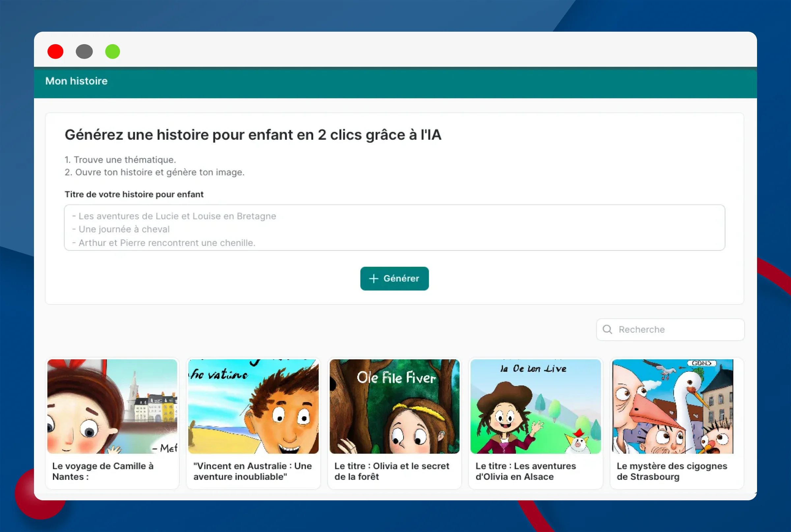Image resolution: width=791 pixels, height=532 pixels.
Task: Click the red window close dot
Action: point(55,51)
